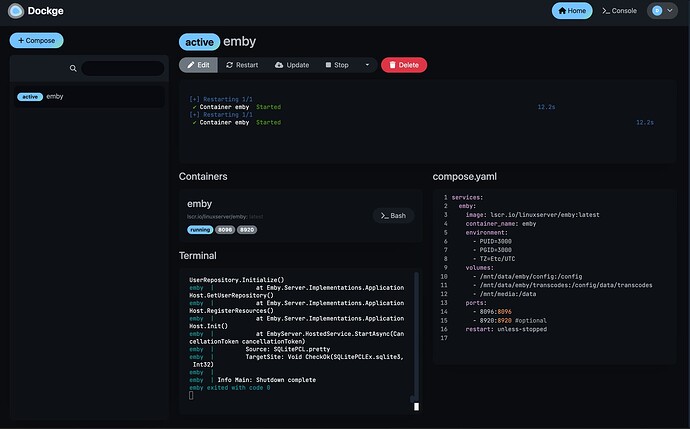Screen dimensions: 690x429
Task: Update the emby stack
Action: coord(292,65)
